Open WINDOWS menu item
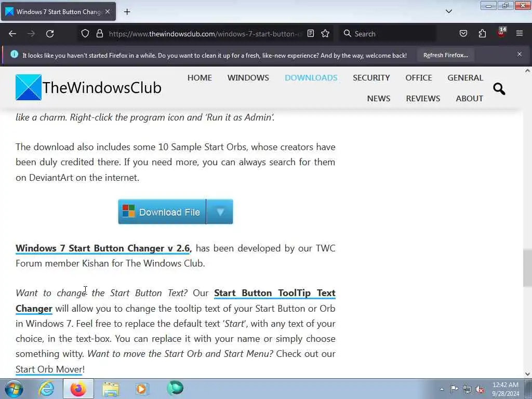The image size is (532, 399). click(248, 78)
